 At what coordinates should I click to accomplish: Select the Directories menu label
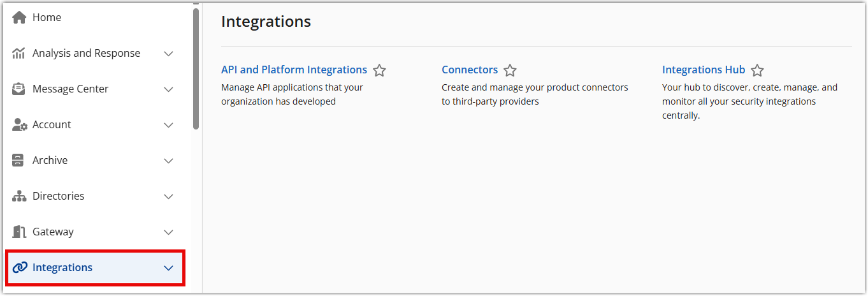point(58,196)
